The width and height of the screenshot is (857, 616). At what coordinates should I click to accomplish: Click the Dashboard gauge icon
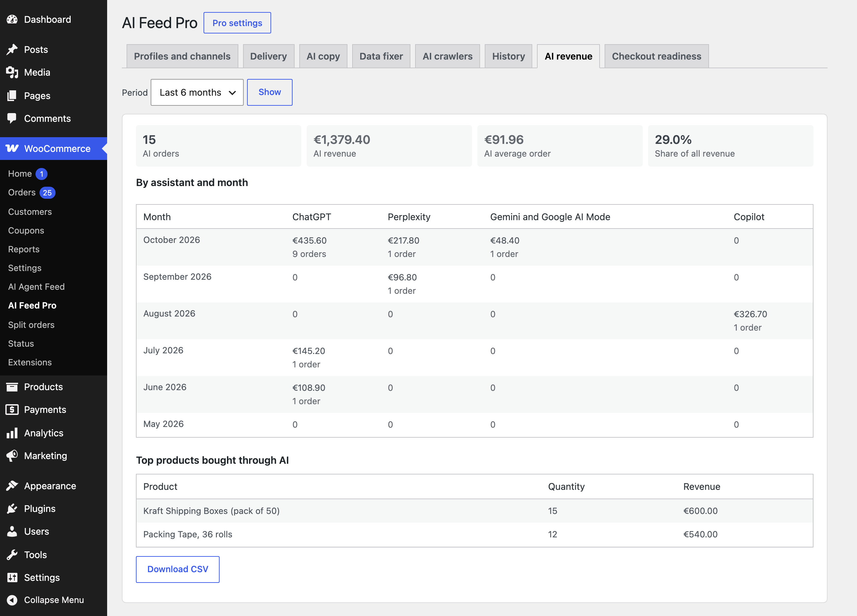click(12, 19)
